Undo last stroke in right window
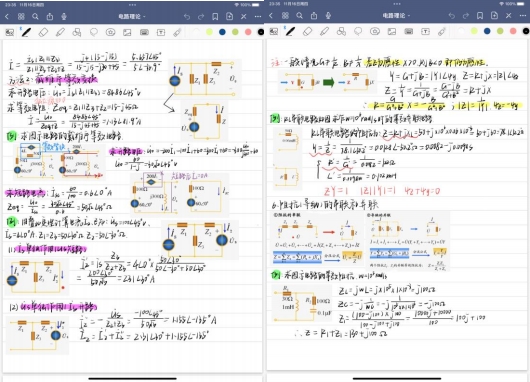 tap(451, 16)
